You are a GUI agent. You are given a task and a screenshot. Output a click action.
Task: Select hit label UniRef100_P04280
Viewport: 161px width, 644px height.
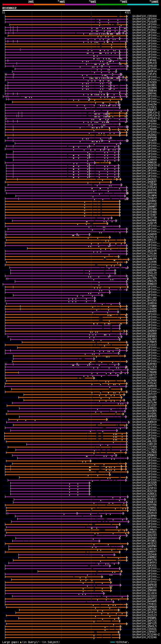click(144, 121)
